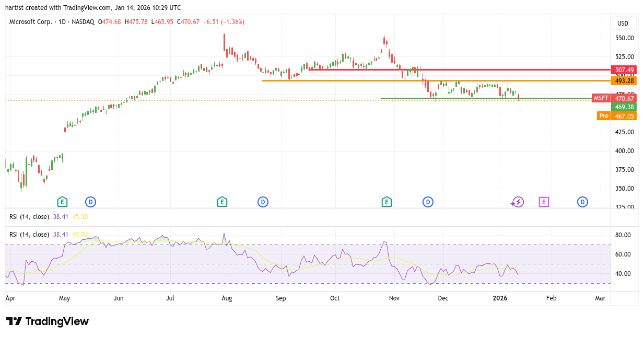Click the dividend marker before September
Screen dimensions: 644x337
point(263,202)
